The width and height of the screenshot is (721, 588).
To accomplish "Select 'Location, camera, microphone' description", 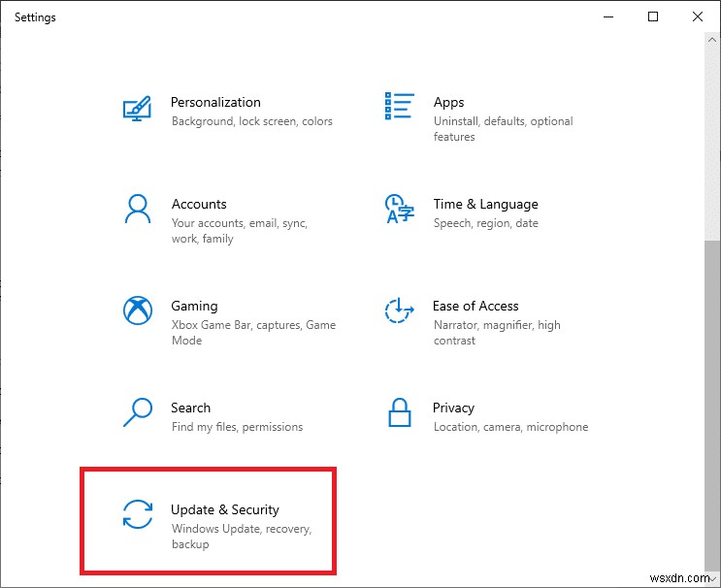I will pyautogui.click(x=510, y=427).
